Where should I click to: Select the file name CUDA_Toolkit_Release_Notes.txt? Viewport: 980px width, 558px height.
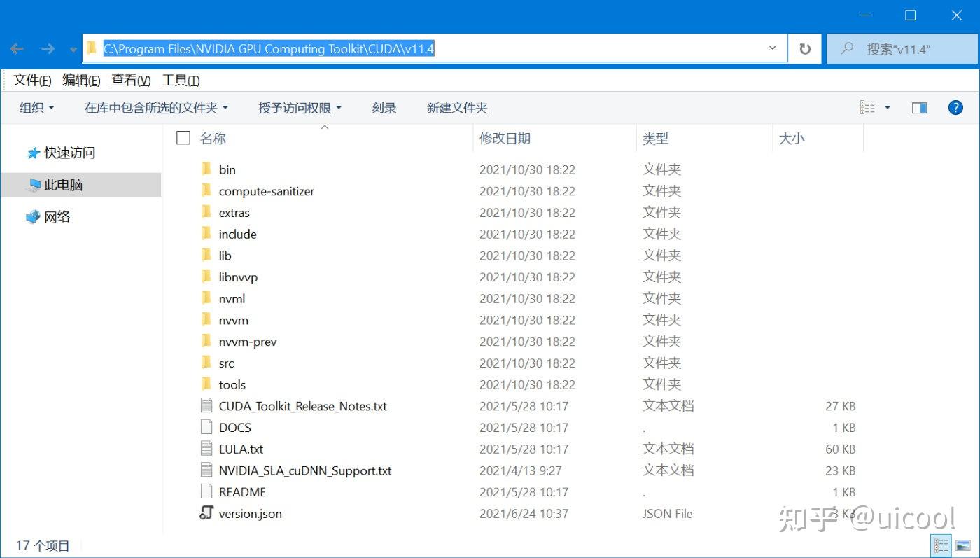[x=302, y=406]
